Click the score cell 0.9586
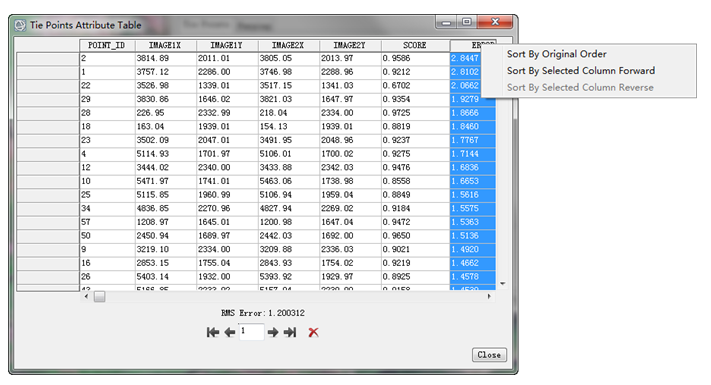The image size is (711, 385). [415, 58]
